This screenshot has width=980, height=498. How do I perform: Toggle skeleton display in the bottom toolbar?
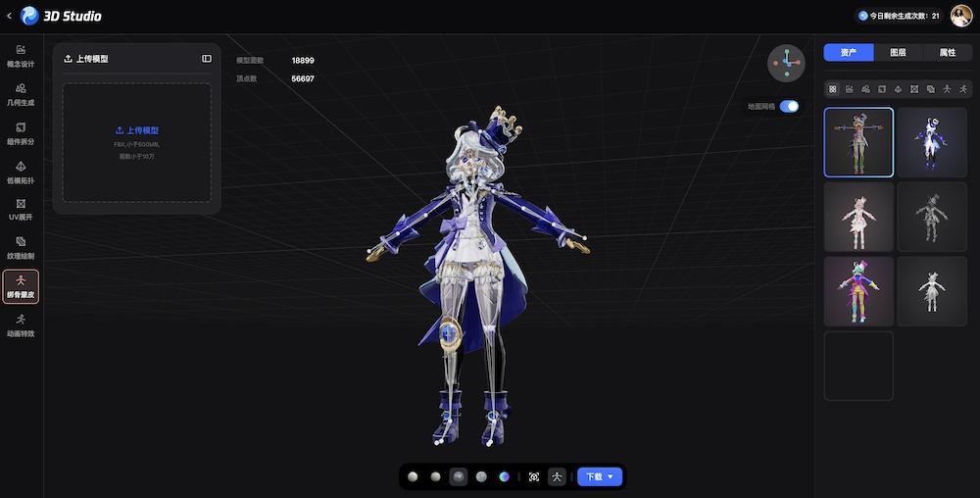point(557,476)
